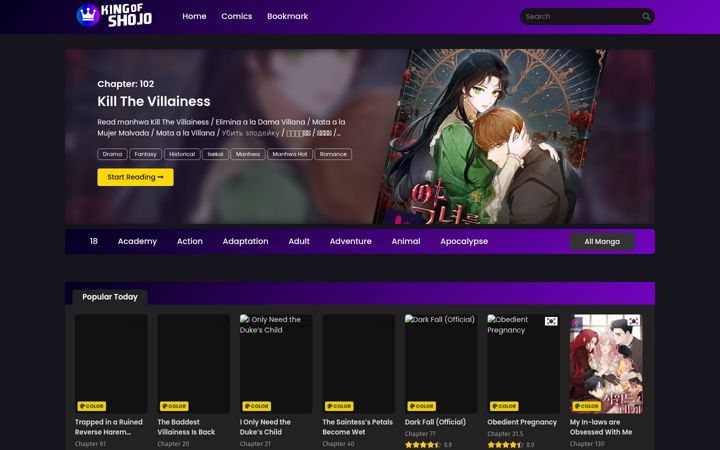Click the Isekai tag chip

(x=215, y=154)
